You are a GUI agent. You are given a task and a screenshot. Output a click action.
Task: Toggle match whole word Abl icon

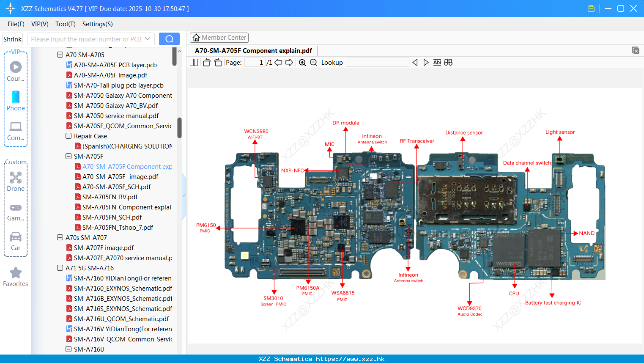pos(437,62)
